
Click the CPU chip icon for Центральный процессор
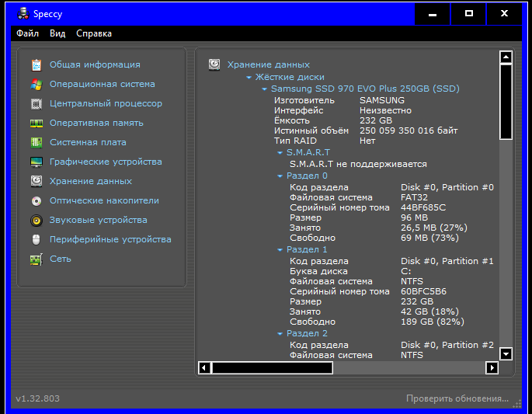pos(37,103)
